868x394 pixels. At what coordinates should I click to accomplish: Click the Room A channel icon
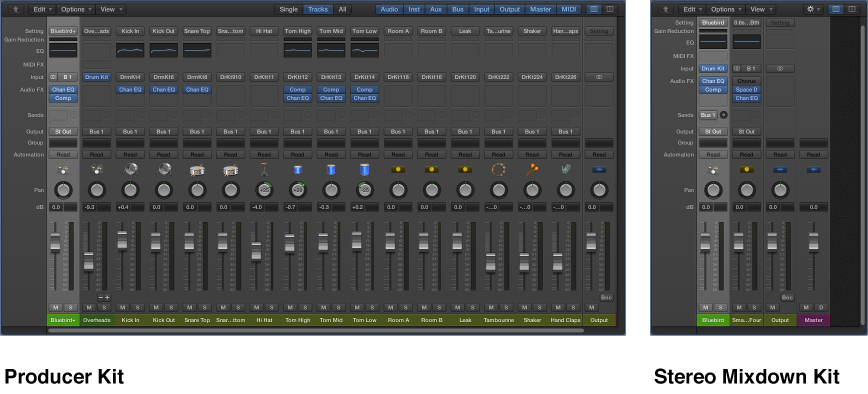point(397,169)
